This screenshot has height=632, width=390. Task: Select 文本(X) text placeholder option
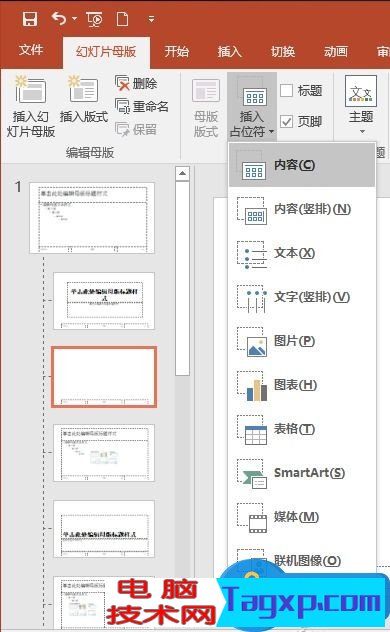302,253
